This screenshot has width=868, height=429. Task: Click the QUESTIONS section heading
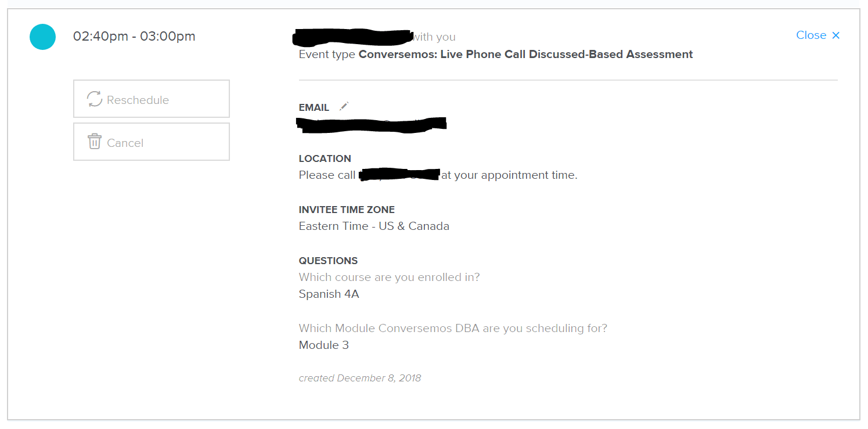tap(328, 261)
